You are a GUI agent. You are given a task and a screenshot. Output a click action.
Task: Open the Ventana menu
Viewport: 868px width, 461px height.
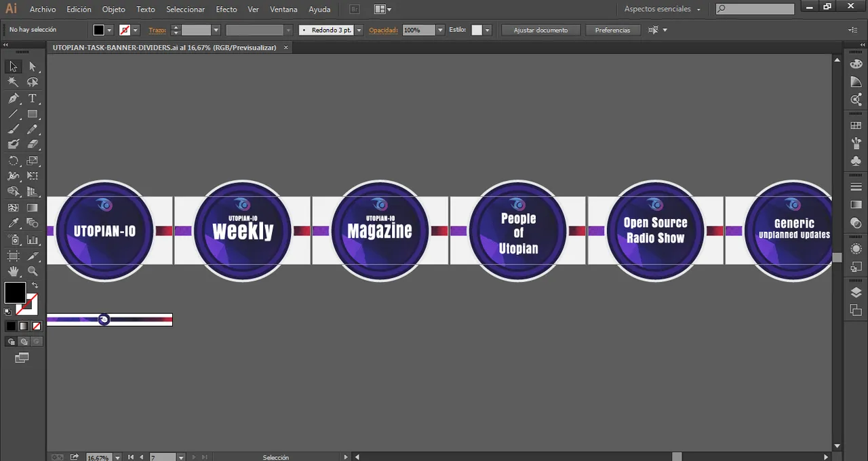(283, 9)
